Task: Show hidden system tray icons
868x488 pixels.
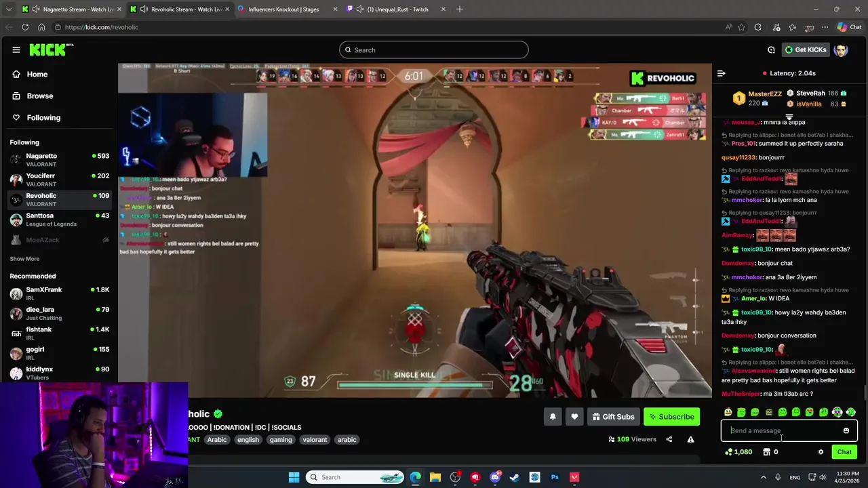Action: 763,477
